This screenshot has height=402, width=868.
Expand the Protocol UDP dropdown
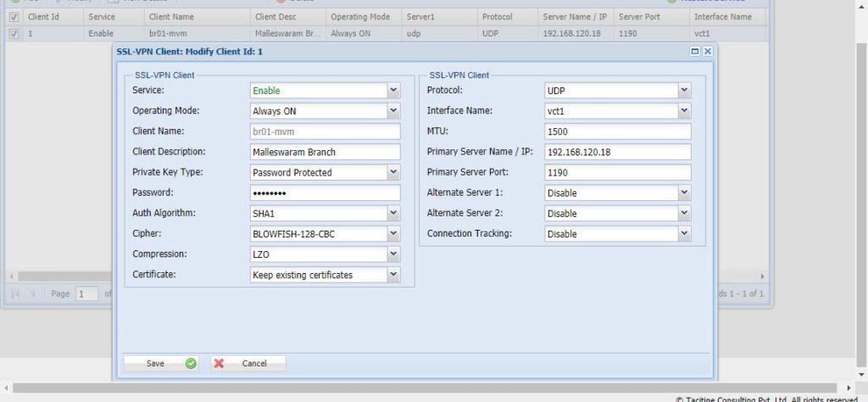tap(684, 90)
